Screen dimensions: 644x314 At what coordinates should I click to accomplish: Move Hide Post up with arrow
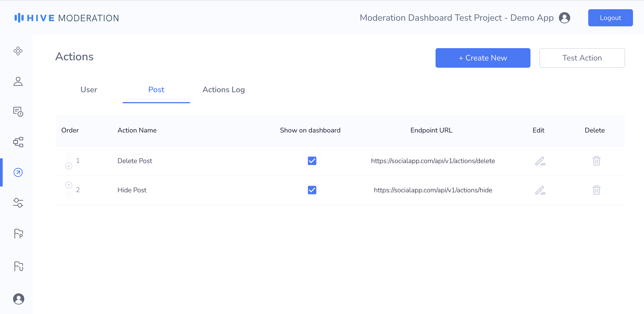[69, 185]
